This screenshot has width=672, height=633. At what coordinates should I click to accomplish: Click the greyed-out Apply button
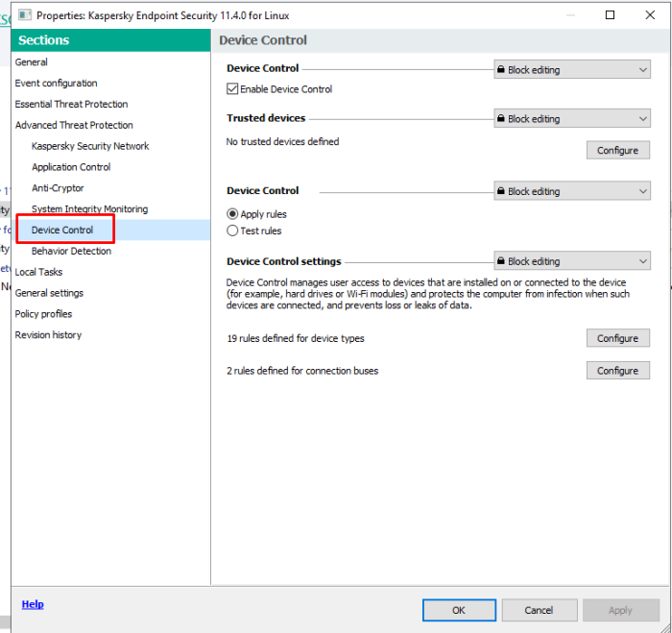pos(620,610)
